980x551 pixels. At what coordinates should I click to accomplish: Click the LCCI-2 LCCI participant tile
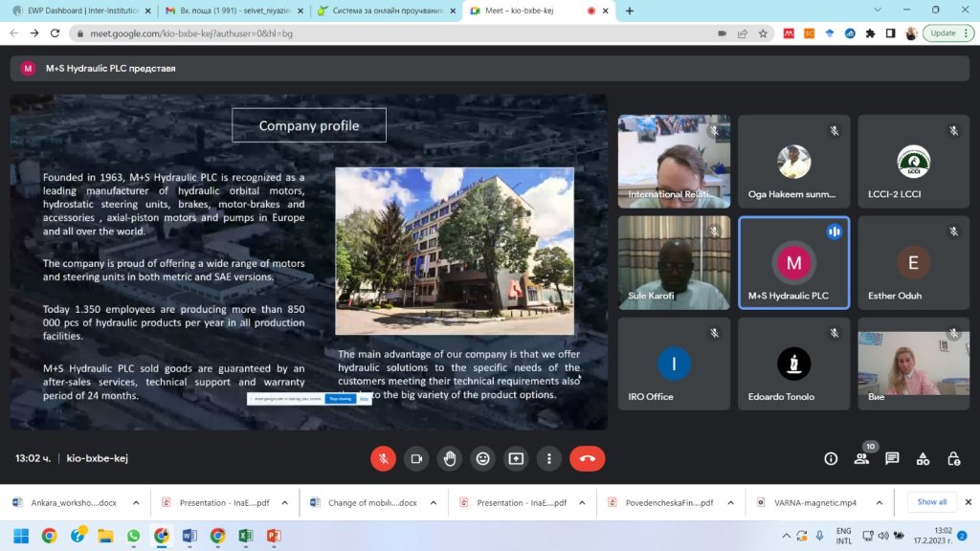[913, 161]
